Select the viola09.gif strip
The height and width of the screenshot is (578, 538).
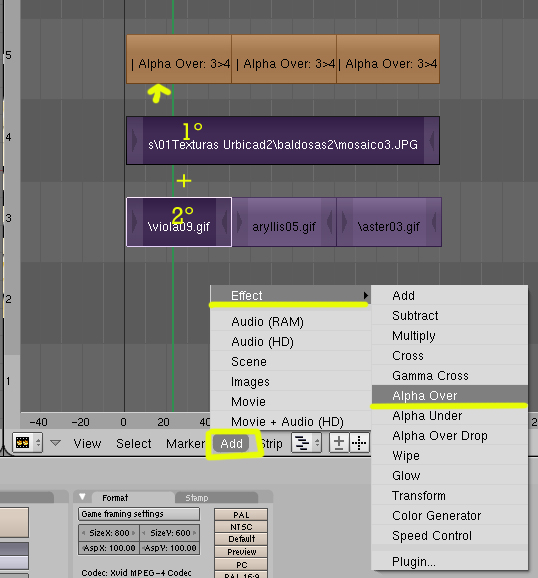click(179, 222)
